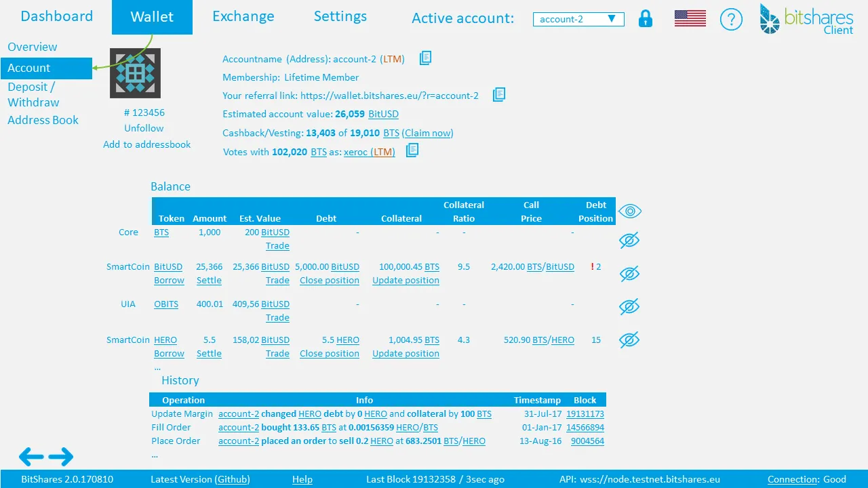Open Deposit / Withdraw in sidebar
This screenshot has width=868, height=488.
click(x=33, y=95)
